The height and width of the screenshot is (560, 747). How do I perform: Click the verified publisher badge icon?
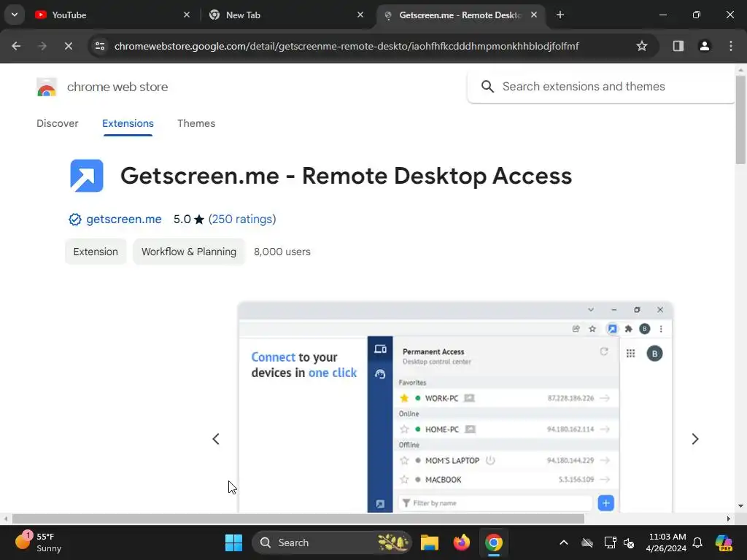[75, 219]
